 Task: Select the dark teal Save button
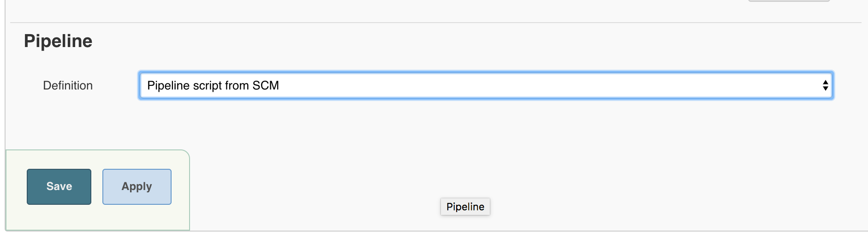pyautogui.click(x=59, y=186)
